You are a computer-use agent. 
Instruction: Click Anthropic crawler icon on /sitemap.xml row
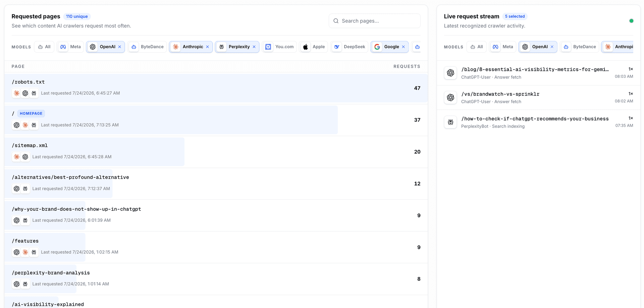coord(16,157)
